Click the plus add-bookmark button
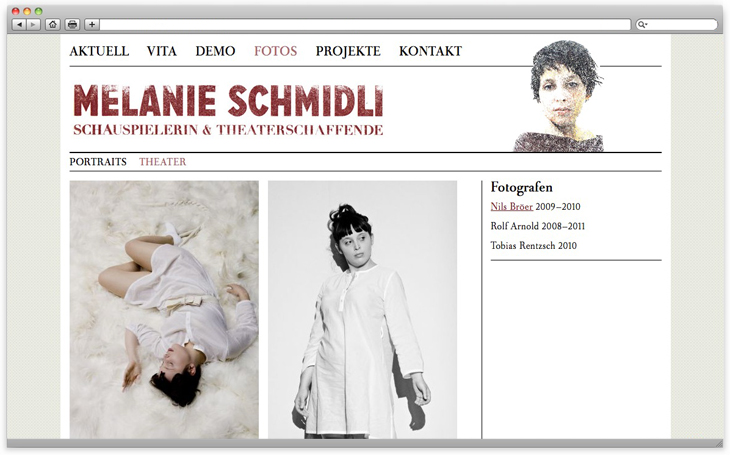 coord(92,24)
